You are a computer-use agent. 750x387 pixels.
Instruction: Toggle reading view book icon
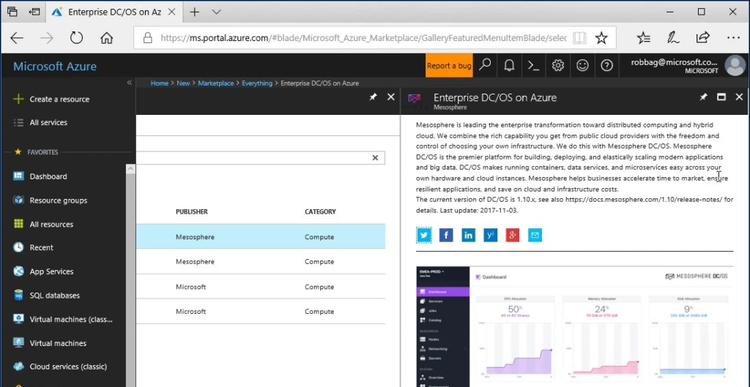(579, 38)
